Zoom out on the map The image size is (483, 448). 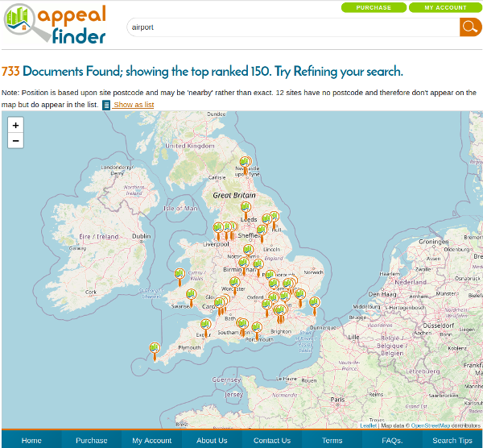pyautogui.click(x=15, y=141)
